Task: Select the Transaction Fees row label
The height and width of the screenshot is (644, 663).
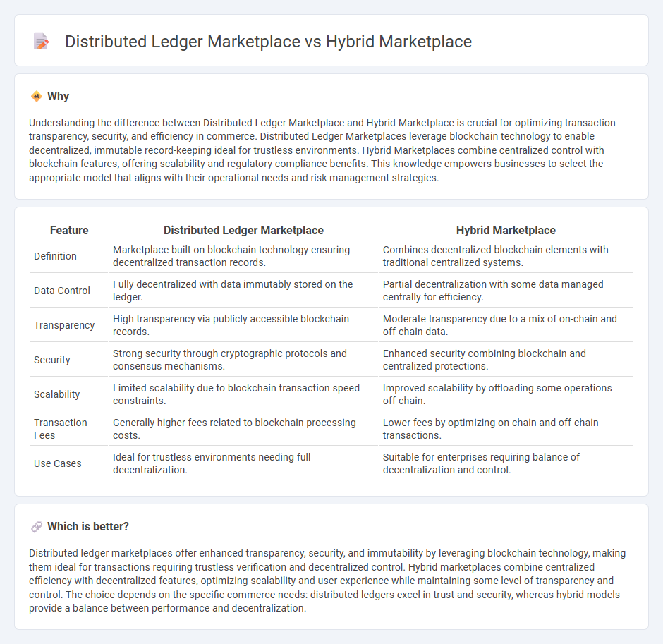Action: point(61,429)
